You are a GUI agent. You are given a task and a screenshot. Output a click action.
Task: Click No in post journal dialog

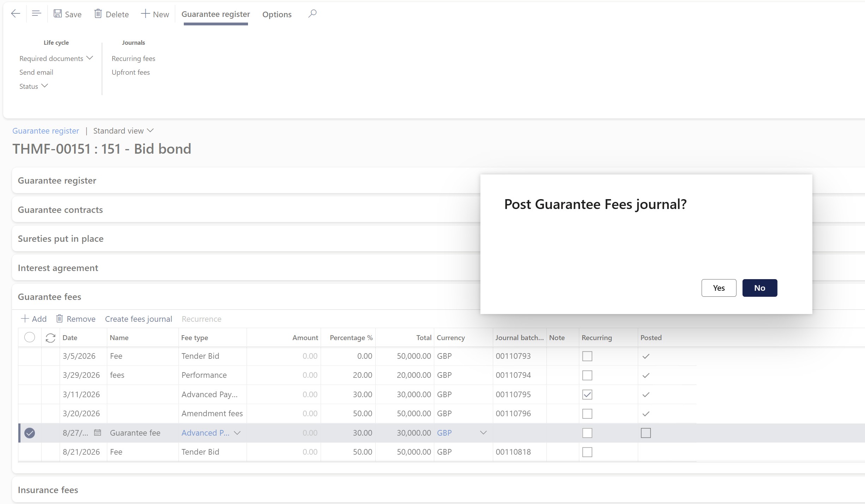tap(760, 288)
